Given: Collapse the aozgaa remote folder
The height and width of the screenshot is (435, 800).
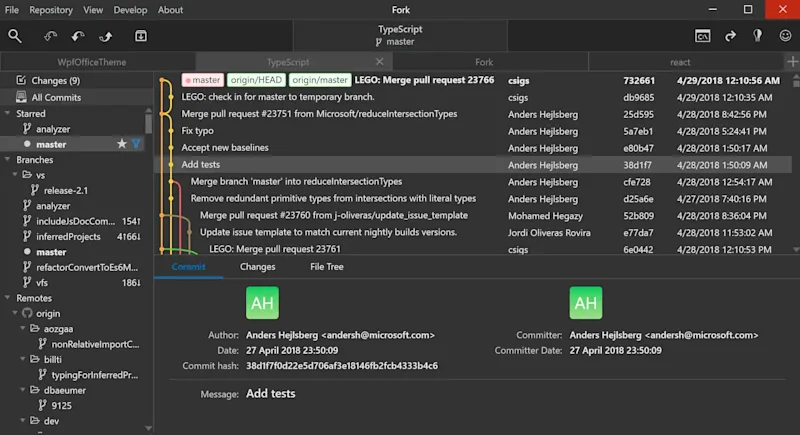Looking at the screenshot, I should tap(23, 328).
